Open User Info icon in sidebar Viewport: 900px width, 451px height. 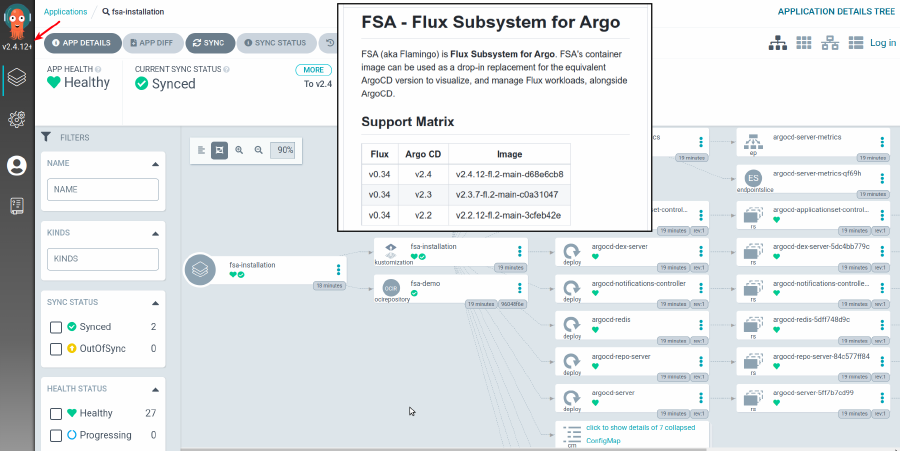click(16, 165)
